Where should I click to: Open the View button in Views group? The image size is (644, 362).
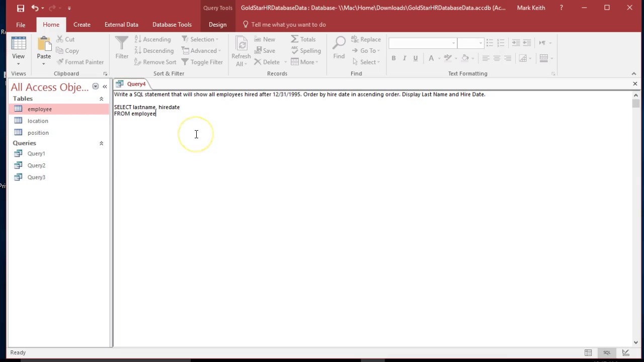coord(18,51)
